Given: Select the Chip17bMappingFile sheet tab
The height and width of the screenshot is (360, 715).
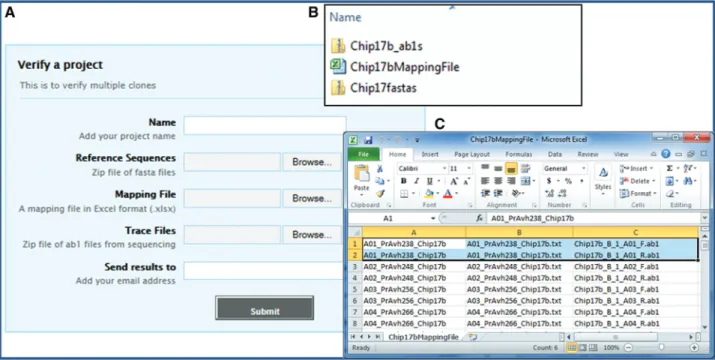Looking at the screenshot, I should click(x=424, y=337).
